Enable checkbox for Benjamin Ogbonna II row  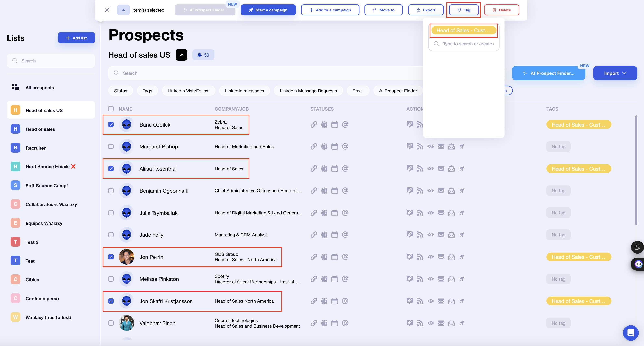(111, 190)
